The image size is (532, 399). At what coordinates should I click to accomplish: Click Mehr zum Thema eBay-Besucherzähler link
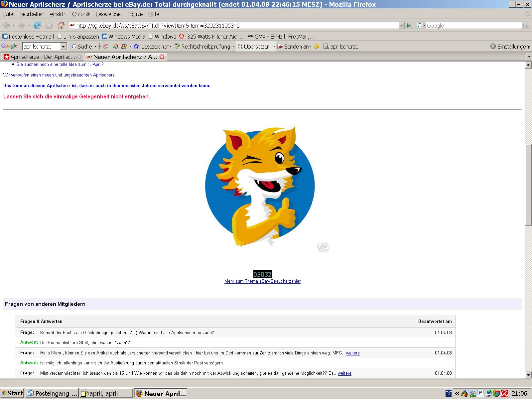point(262,281)
